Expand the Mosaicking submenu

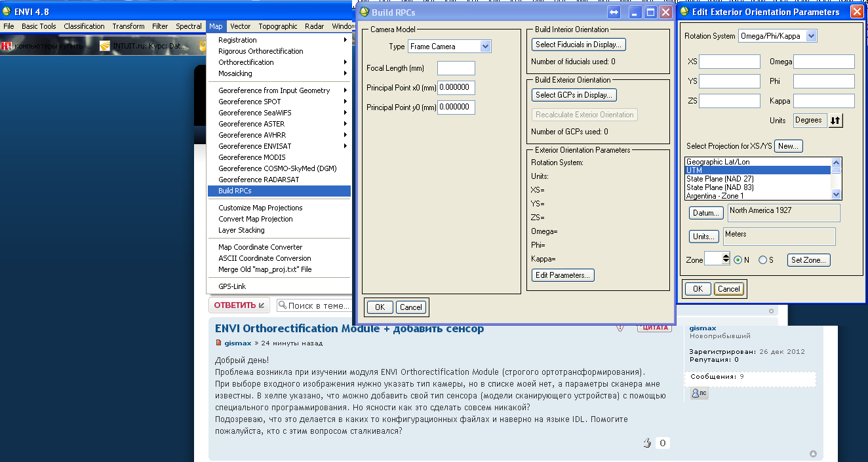[279, 73]
